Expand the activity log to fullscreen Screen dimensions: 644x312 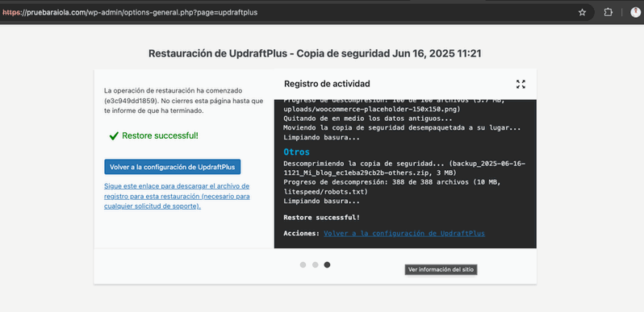[x=521, y=84]
